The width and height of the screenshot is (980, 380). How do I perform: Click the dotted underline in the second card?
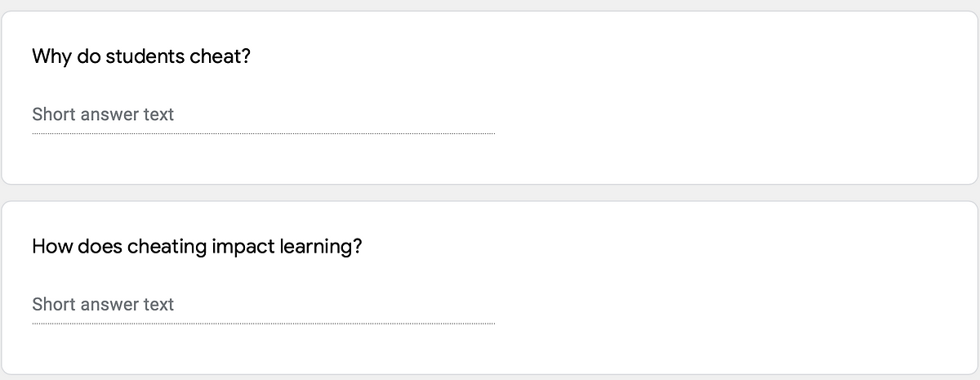263,323
